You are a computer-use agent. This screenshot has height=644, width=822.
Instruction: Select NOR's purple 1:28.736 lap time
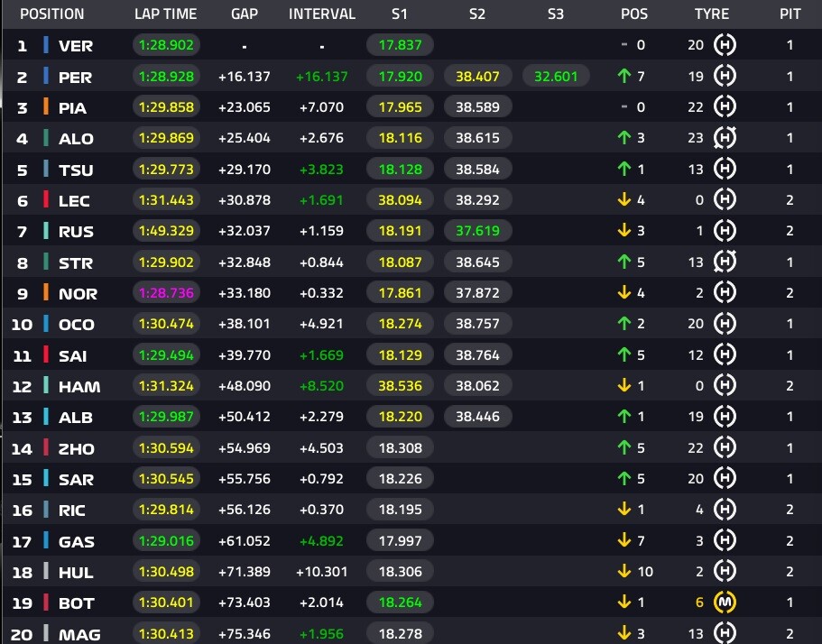coord(166,293)
